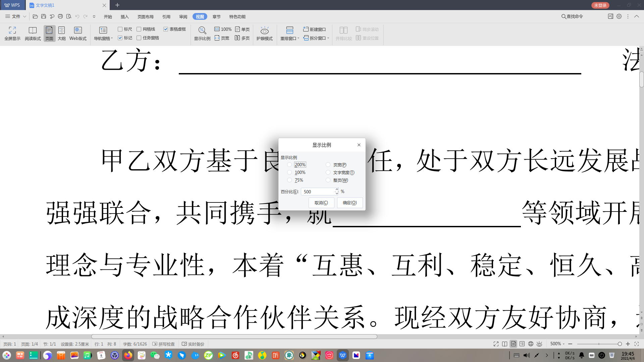Toggle the gridlines checkbox
644x362 pixels.
139,29
